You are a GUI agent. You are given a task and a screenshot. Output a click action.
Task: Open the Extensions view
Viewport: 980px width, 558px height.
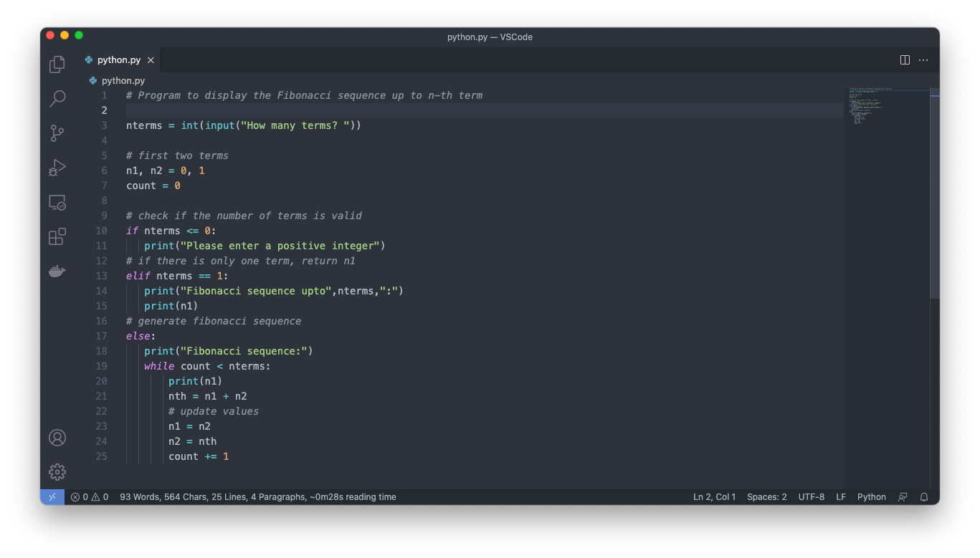pos(57,237)
